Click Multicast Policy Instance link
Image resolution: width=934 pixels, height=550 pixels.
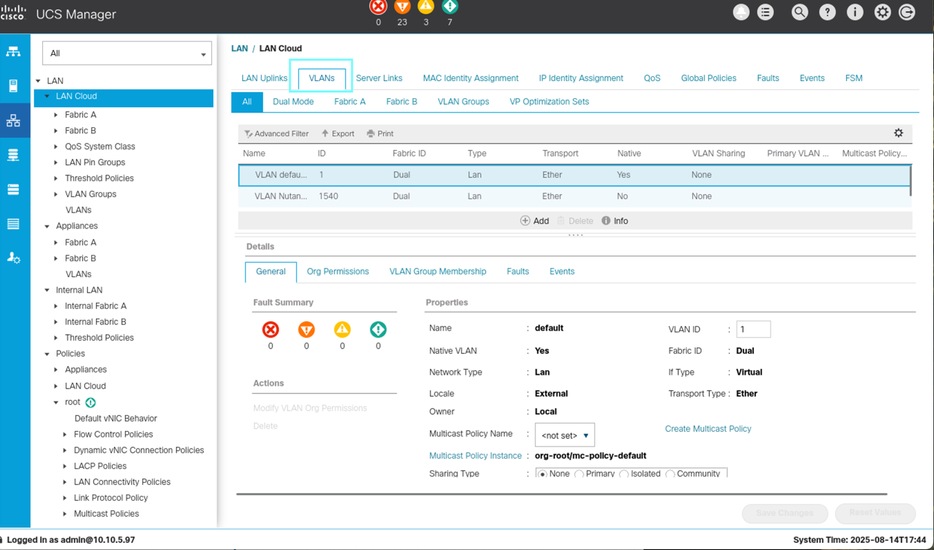(475, 455)
